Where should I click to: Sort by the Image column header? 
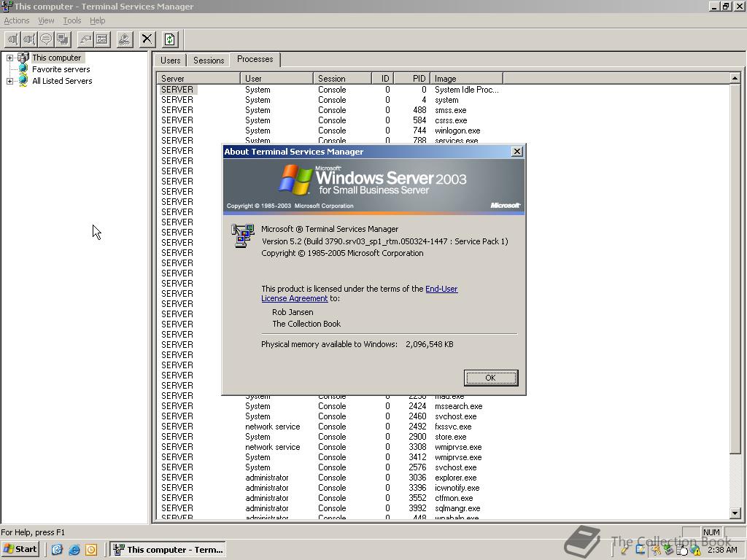[466, 79]
